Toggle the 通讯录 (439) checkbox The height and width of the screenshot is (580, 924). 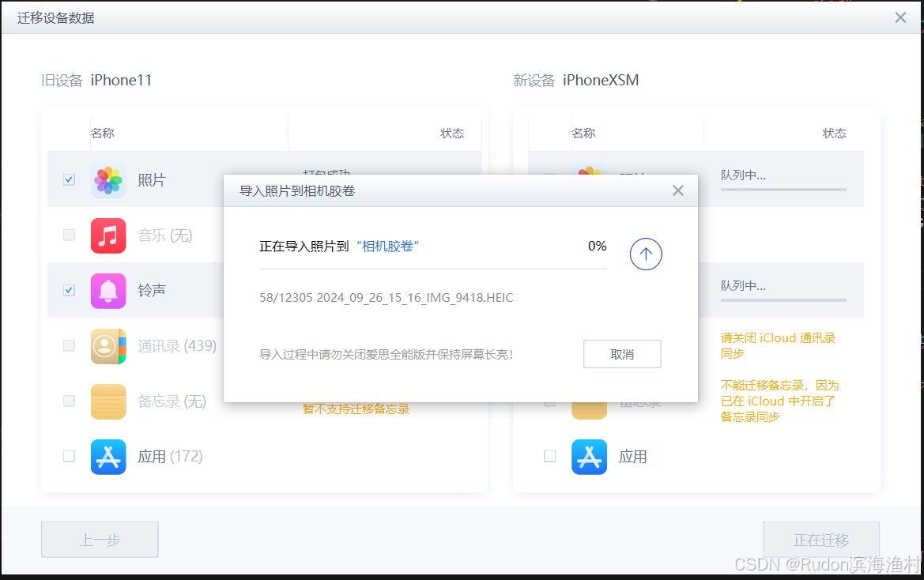[x=69, y=345]
